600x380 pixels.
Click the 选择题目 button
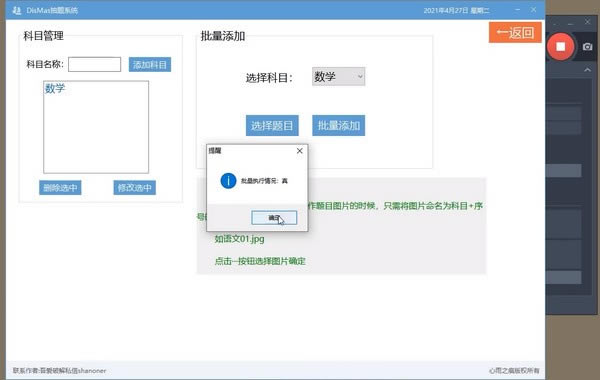[272, 126]
